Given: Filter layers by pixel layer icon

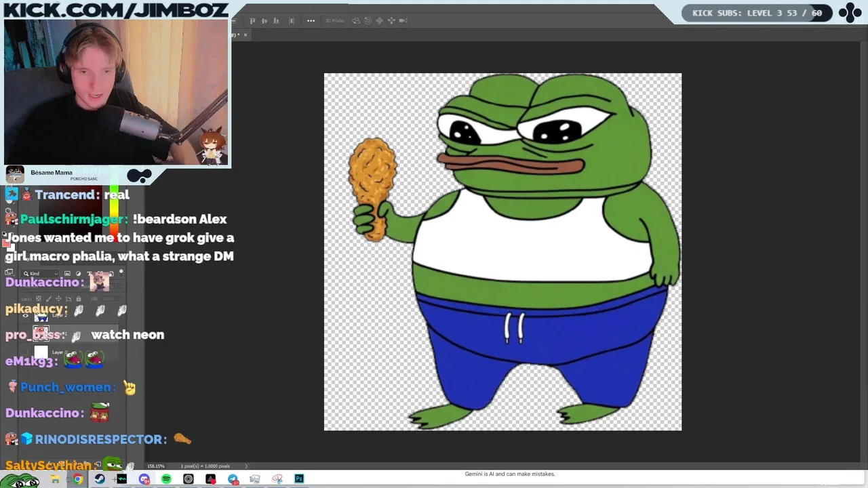Looking at the screenshot, I should click(x=67, y=274).
